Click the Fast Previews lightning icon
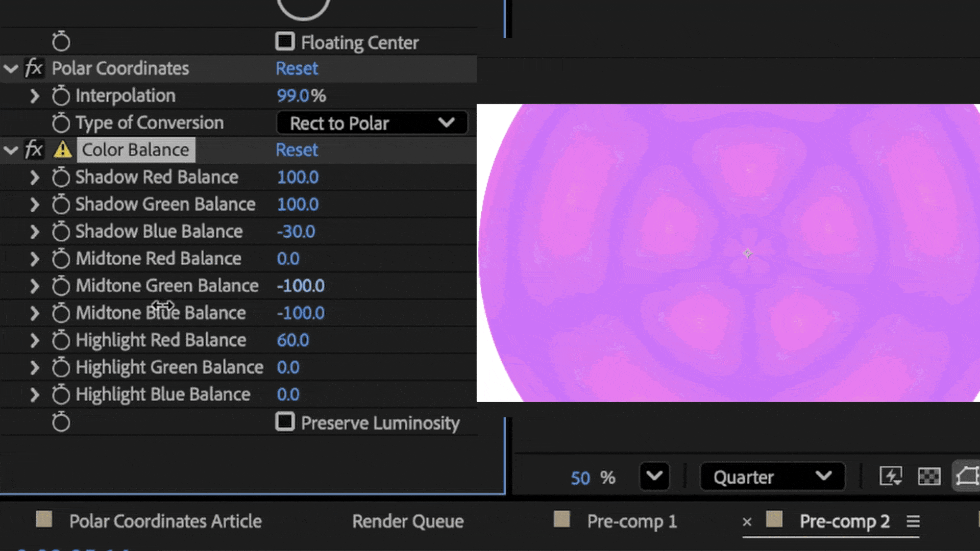 pos(891,477)
